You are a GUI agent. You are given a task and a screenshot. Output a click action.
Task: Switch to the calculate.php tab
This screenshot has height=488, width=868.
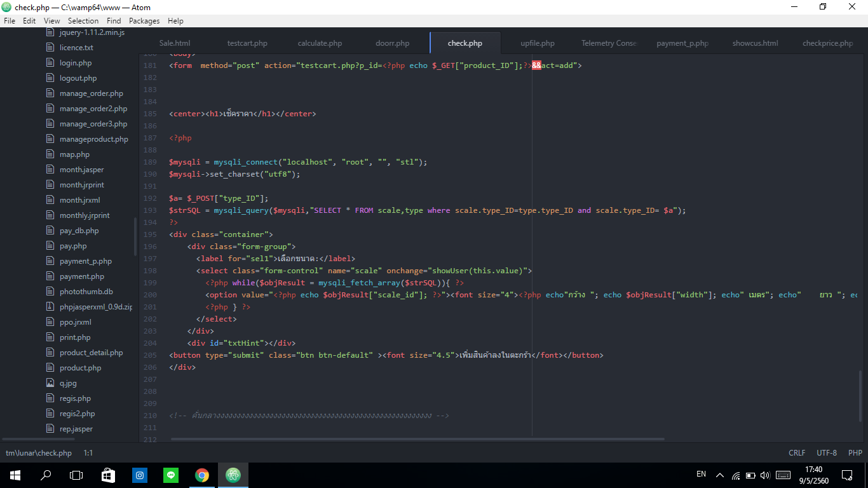320,43
